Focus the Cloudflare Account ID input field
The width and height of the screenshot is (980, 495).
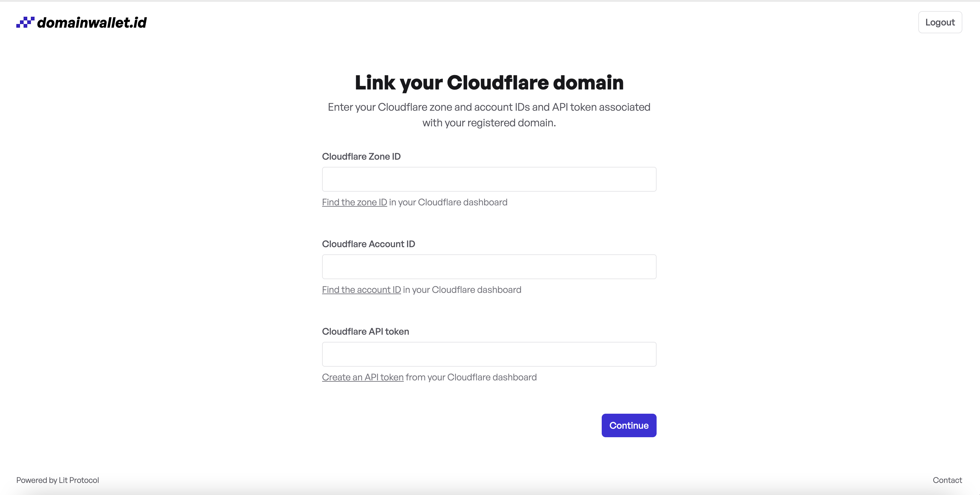pyautogui.click(x=489, y=266)
